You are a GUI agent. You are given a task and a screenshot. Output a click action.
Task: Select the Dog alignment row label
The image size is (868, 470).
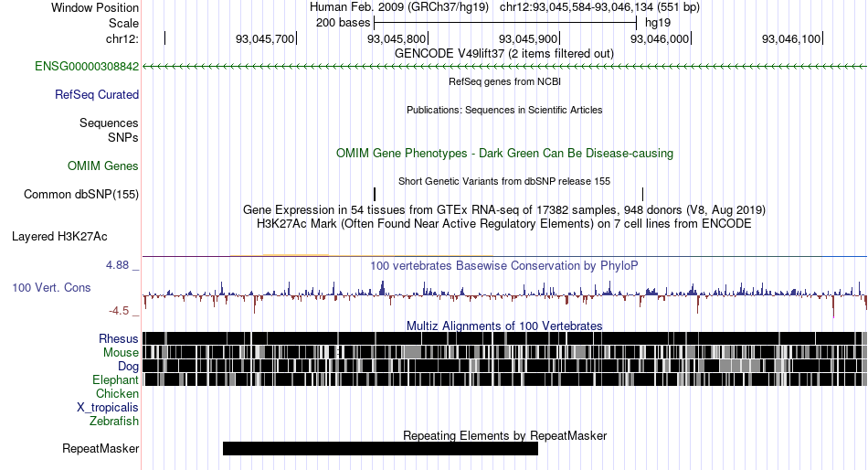point(128,367)
